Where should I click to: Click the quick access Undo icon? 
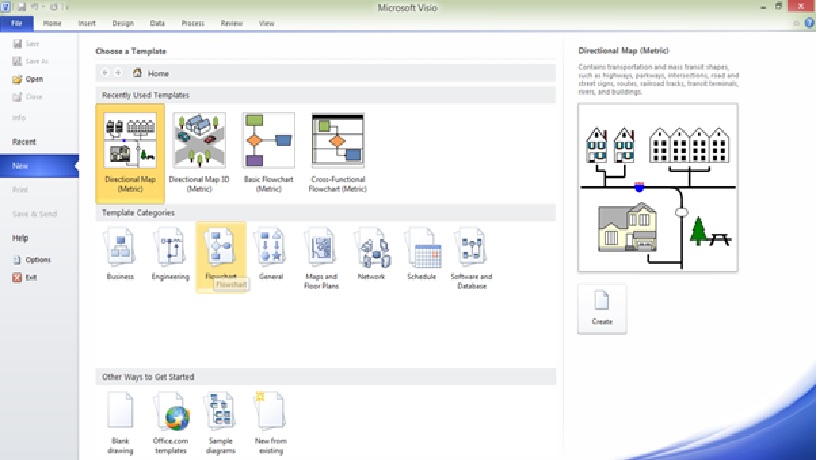pyautogui.click(x=35, y=7)
